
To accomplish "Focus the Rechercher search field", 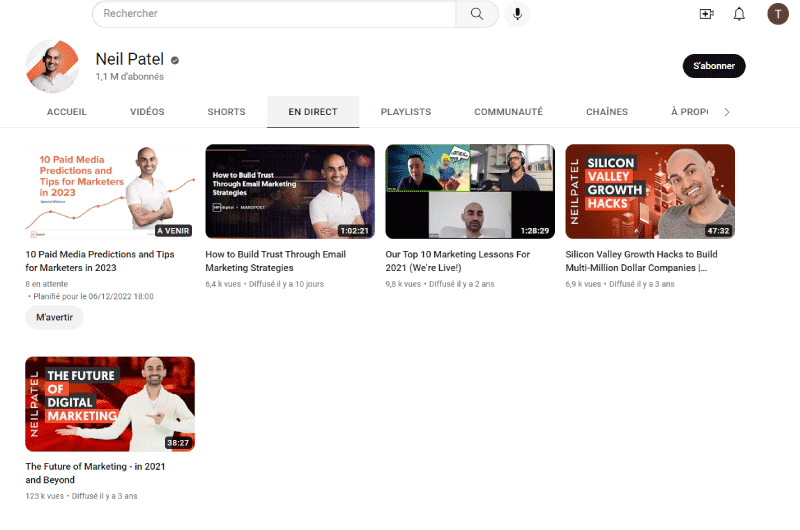I will [x=274, y=14].
